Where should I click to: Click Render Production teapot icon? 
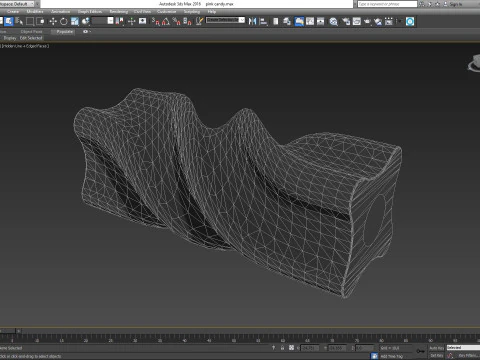(x=367, y=22)
